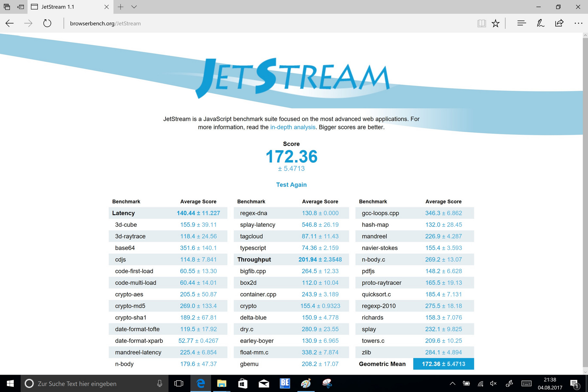The width and height of the screenshot is (588, 392).
Task: Click the bigfib.cpp benchmark name
Action: pyautogui.click(x=253, y=271)
